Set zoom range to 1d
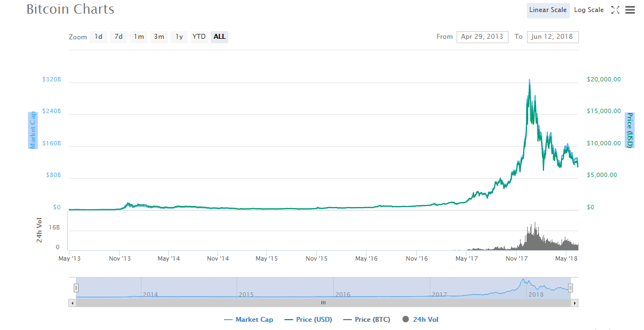The width and height of the screenshot is (644, 330). pos(98,37)
